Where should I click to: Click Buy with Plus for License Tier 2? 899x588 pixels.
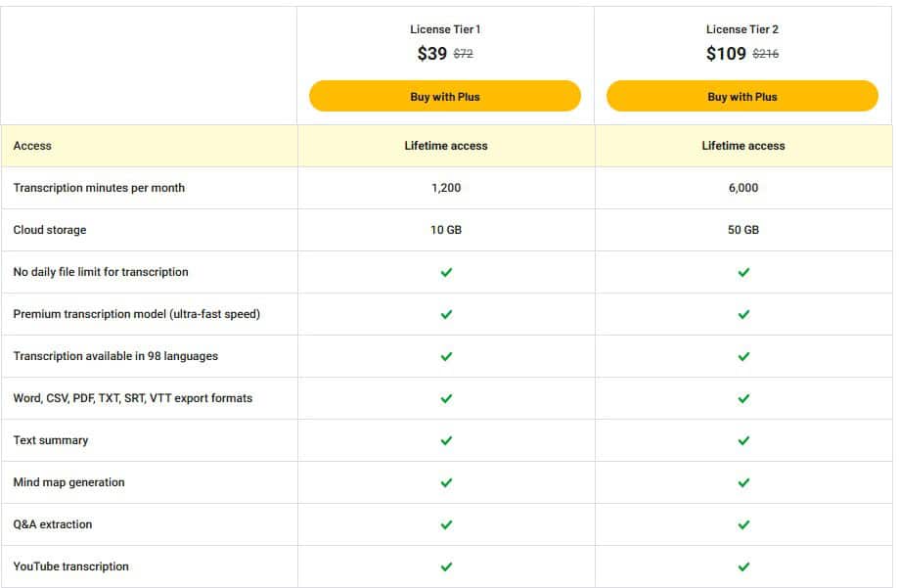742,96
